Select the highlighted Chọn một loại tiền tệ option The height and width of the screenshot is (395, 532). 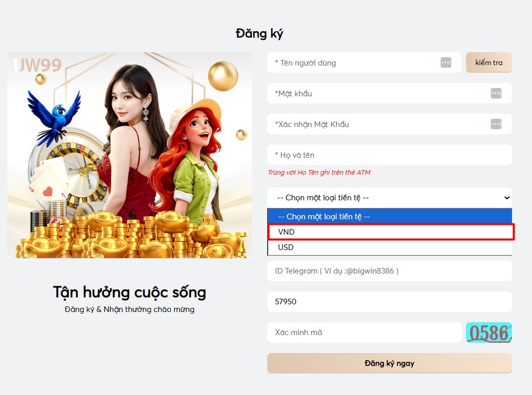pyautogui.click(x=390, y=217)
